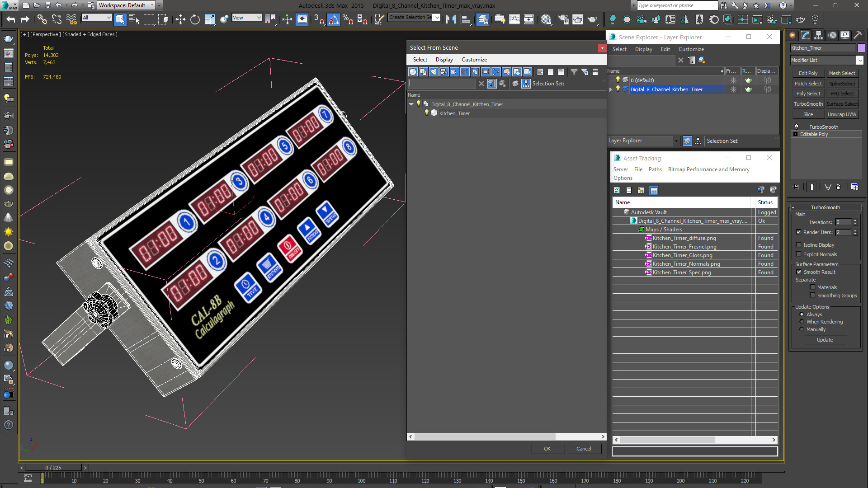
Task: Activate the Select and Move tool
Action: 180,19
